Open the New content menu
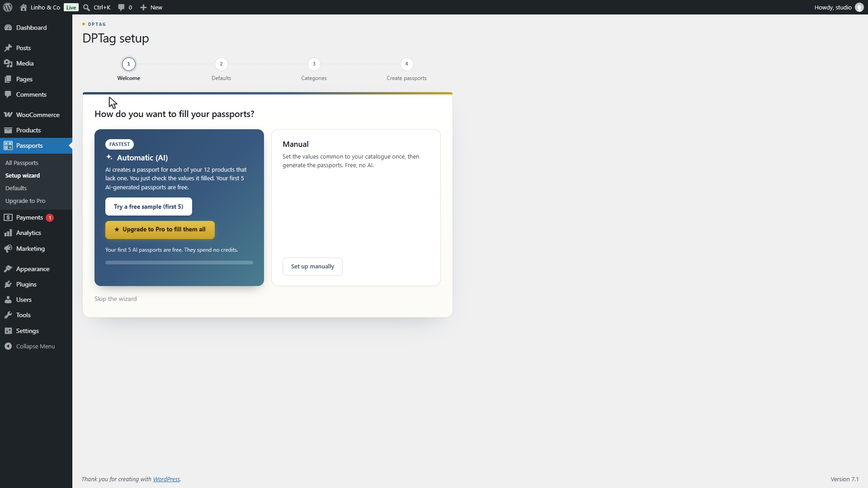This screenshot has height=488, width=868. click(151, 7)
